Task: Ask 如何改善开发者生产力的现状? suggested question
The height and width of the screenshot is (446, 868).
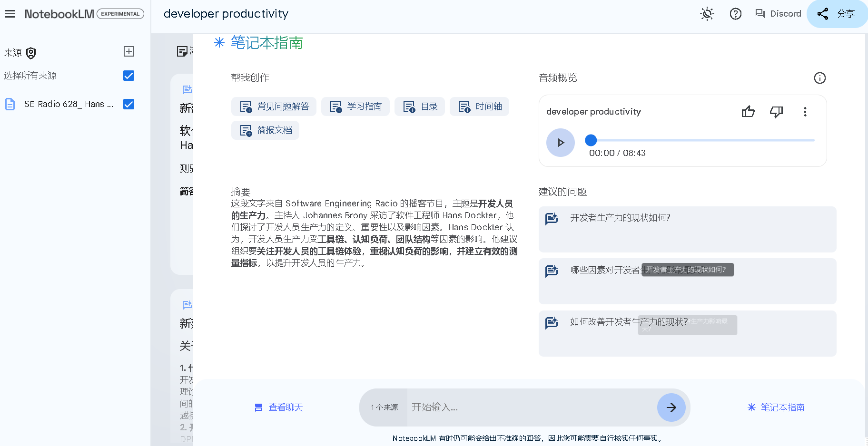Action: [687, 333]
